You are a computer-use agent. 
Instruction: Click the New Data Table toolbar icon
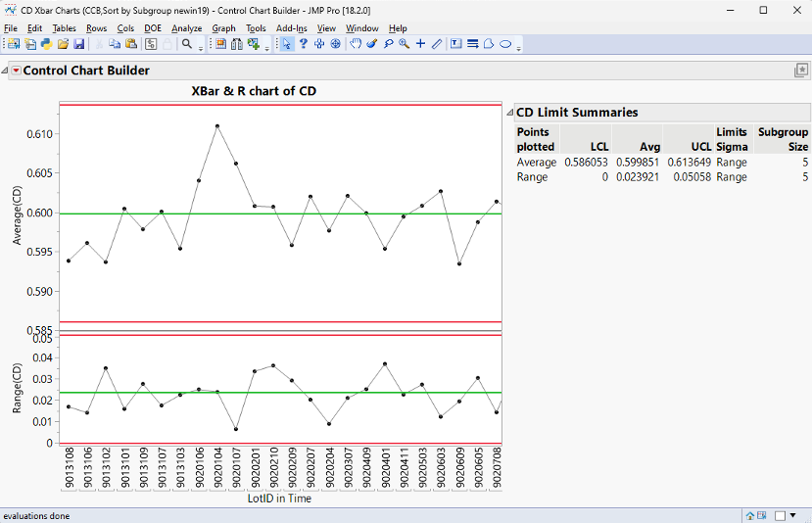click(x=14, y=44)
